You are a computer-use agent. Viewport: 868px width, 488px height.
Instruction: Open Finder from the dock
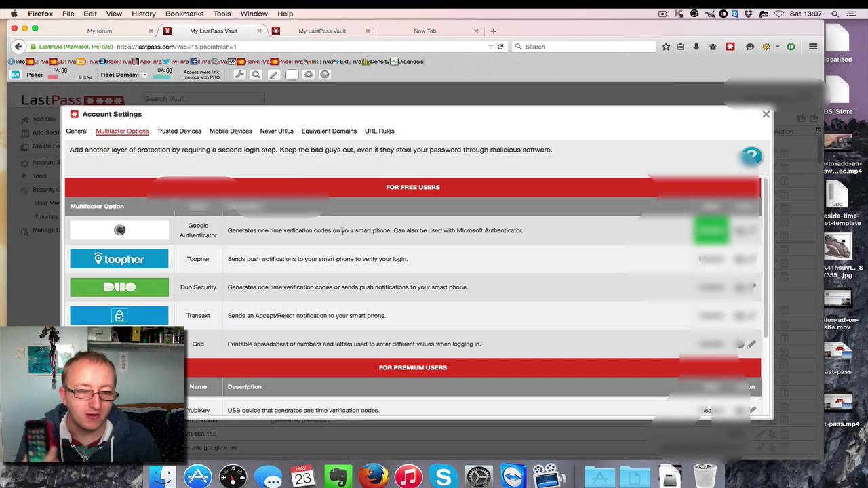tap(163, 476)
